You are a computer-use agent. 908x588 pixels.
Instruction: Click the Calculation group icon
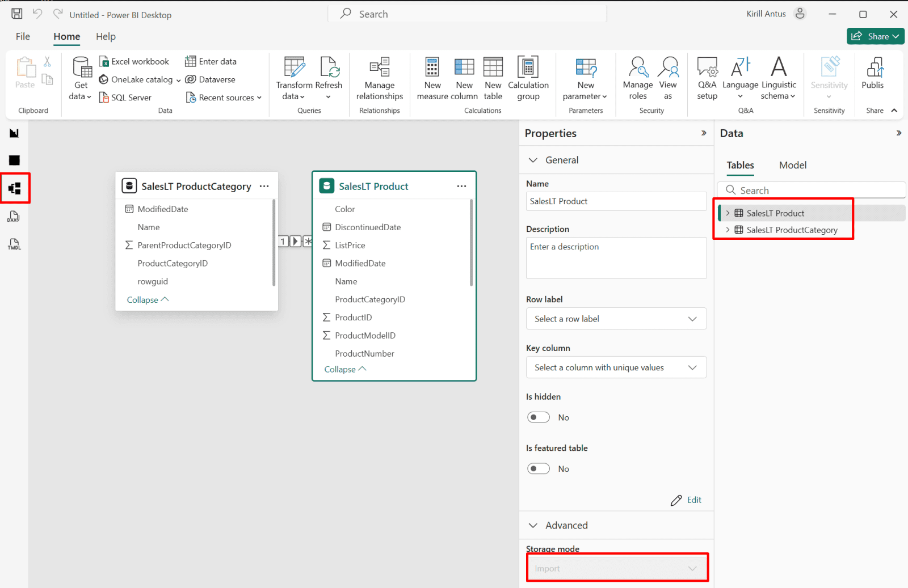528,67
